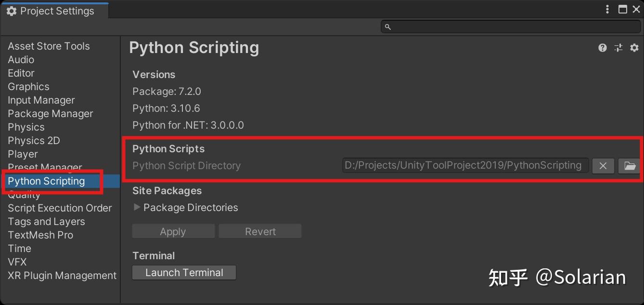Viewport: 644px width, 305px height.
Task: Click the search bar at the top
Action: coord(510,27)
